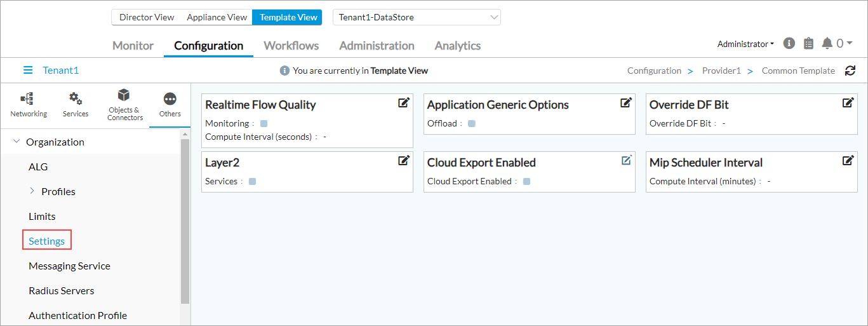Switch to the Workflows tab
The width and height of the screenshot is (868, 326).
[x=291, y=46]
